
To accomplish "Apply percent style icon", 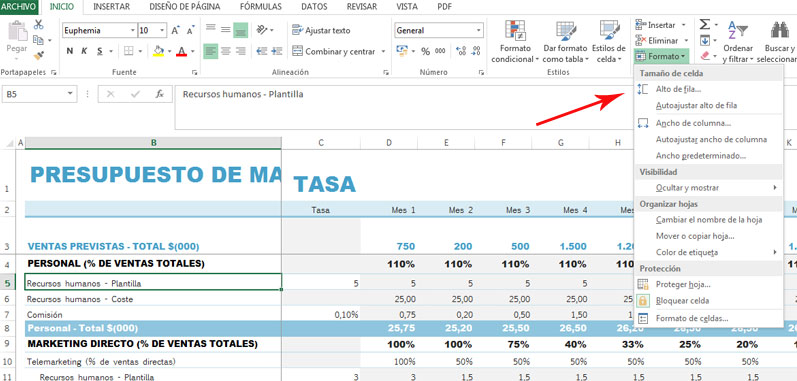I will coord(426,51).
